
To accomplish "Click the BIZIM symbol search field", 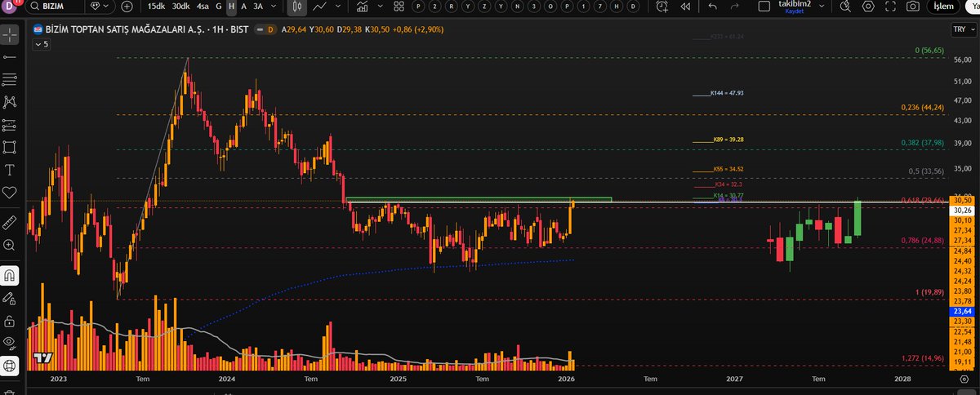I will coord(54,7).
